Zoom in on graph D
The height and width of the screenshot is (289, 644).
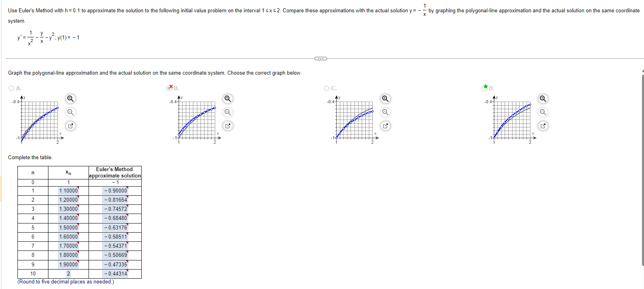[543, 98]
